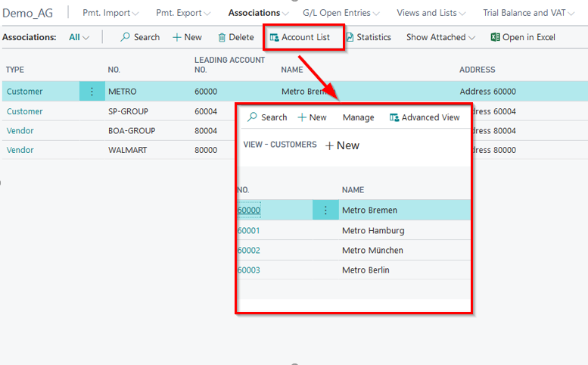The height and width of the screenshot is (365, 588).
Task: Click the Statistics document icon
Action: coord(350,37)
